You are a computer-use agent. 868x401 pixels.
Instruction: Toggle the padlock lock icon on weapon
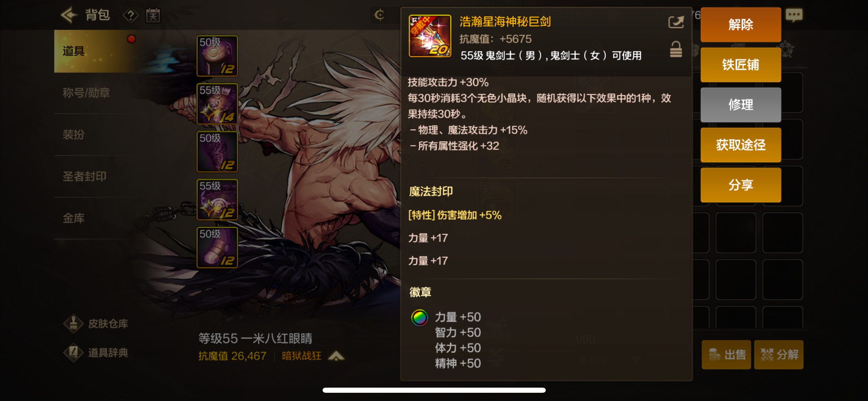[676, 50]
